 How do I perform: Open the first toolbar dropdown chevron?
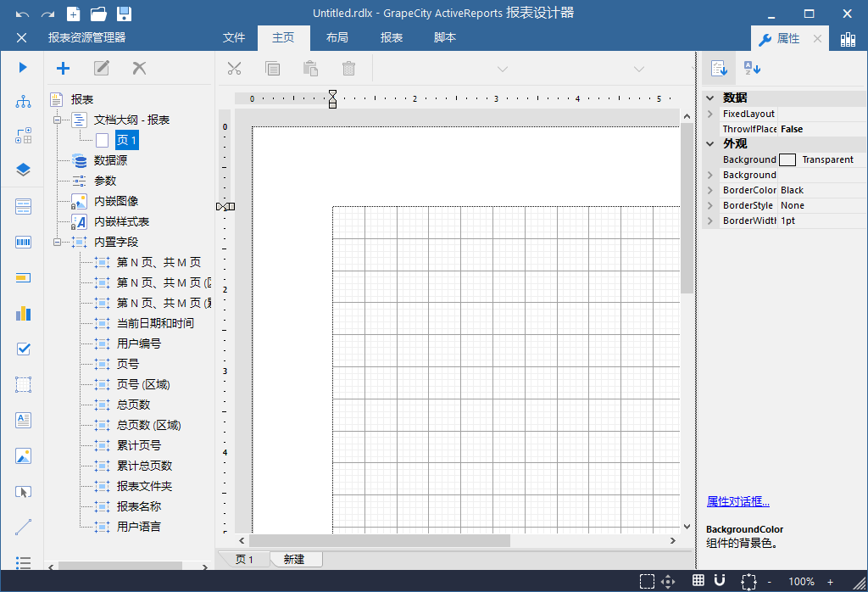tap(502, 70)
